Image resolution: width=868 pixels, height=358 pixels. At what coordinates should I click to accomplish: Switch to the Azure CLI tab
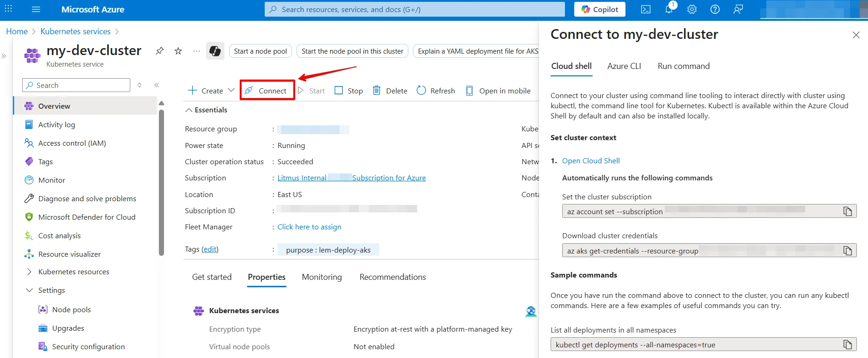tap(624, 66)
